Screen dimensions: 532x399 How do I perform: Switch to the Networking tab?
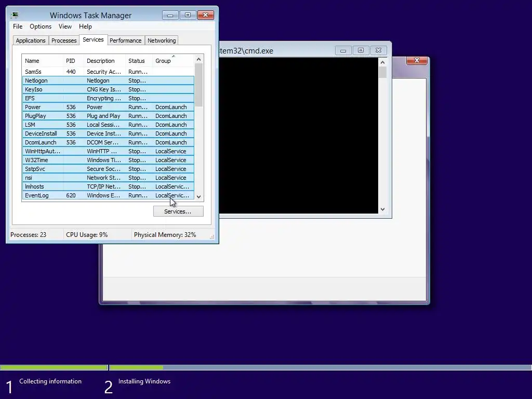pos(162,41)
